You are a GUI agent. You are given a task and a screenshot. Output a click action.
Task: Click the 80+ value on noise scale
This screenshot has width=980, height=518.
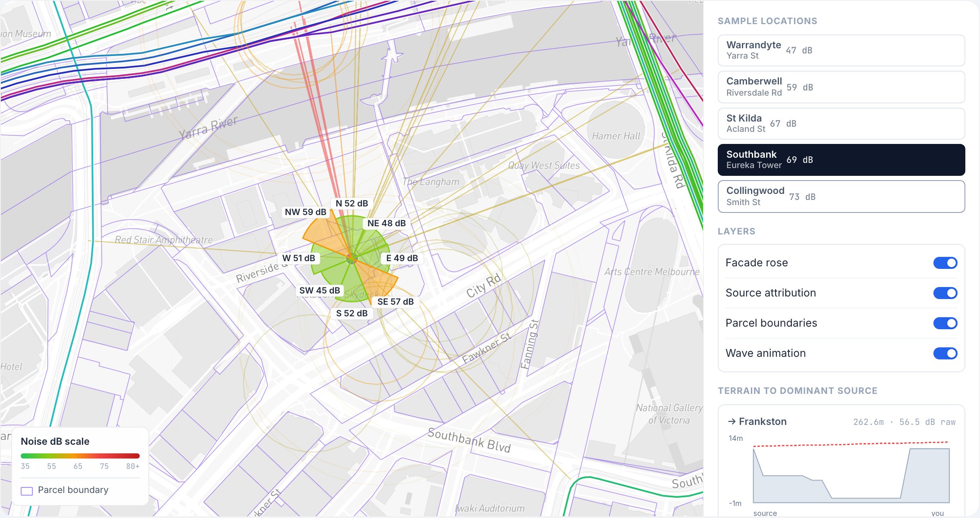tap(133, 466)
